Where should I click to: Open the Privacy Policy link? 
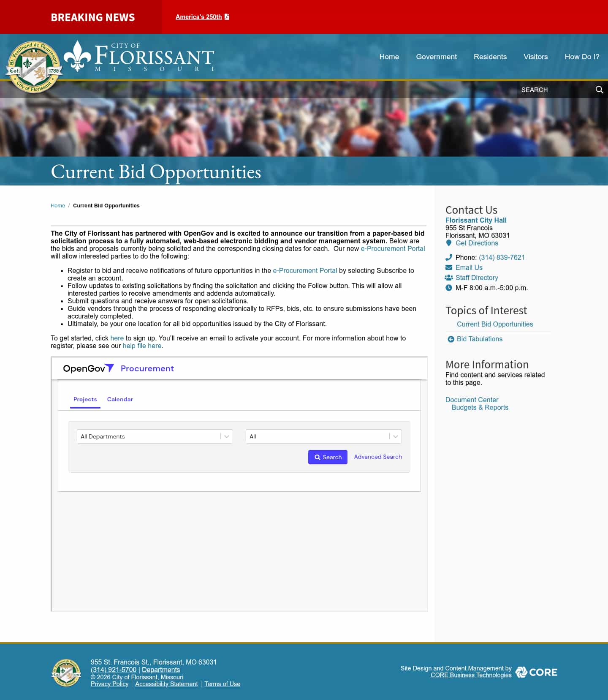[x=109, y=684]
